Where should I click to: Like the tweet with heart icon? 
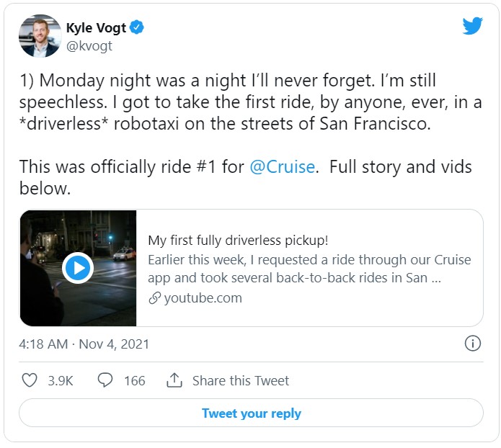[x=30, y=380]
